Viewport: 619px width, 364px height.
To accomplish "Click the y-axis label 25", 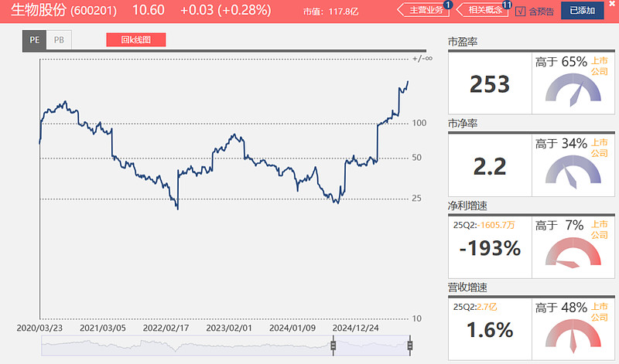I will (x=417, y=199).
